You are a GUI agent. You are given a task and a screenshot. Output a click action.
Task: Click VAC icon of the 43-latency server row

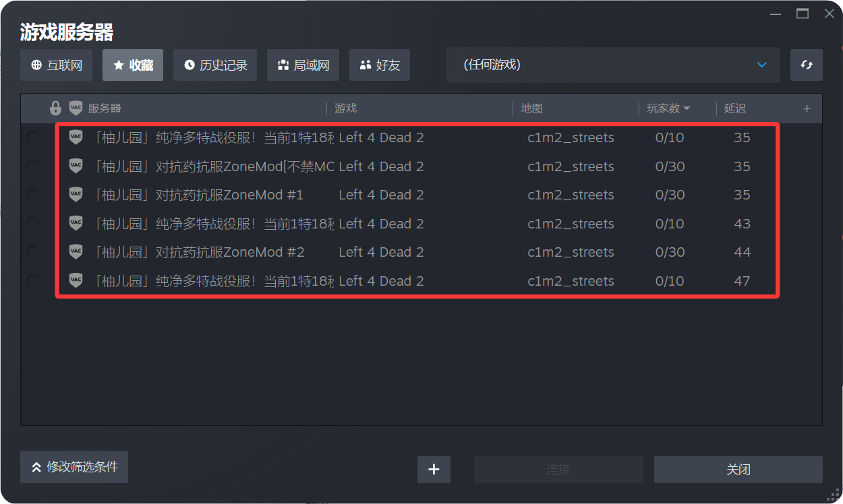[76, 223]
